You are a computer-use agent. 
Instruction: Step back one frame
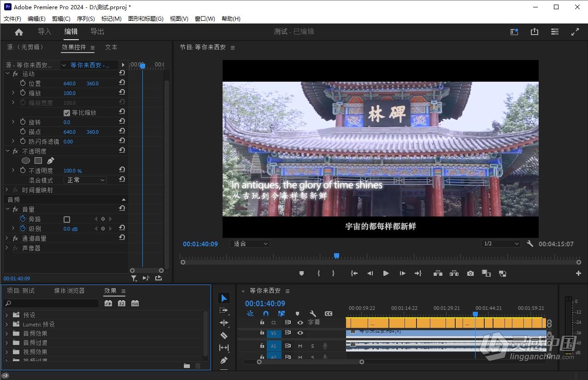[370, 273]
